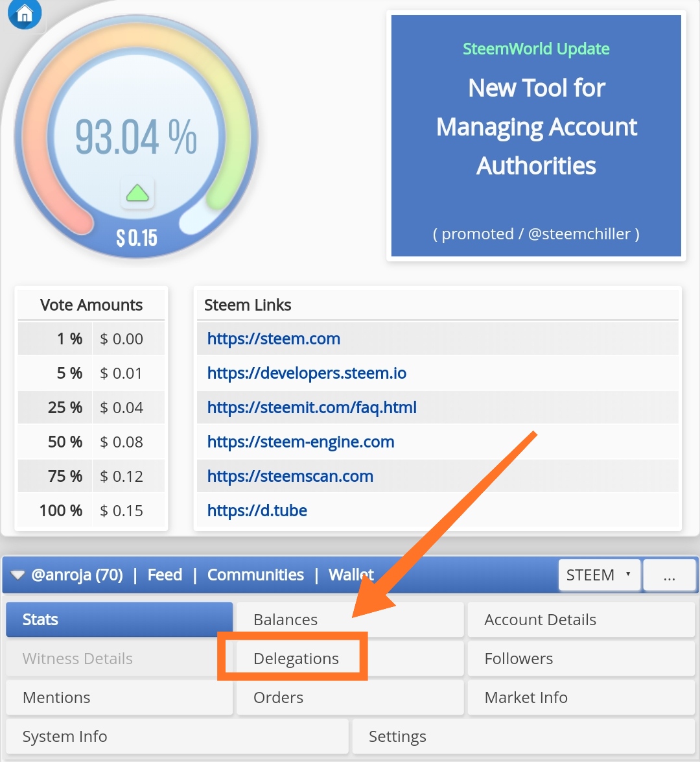This screenshot has height=762, width=700.
Task: Click the 75 % vote amount row
Action: (91, 476)
